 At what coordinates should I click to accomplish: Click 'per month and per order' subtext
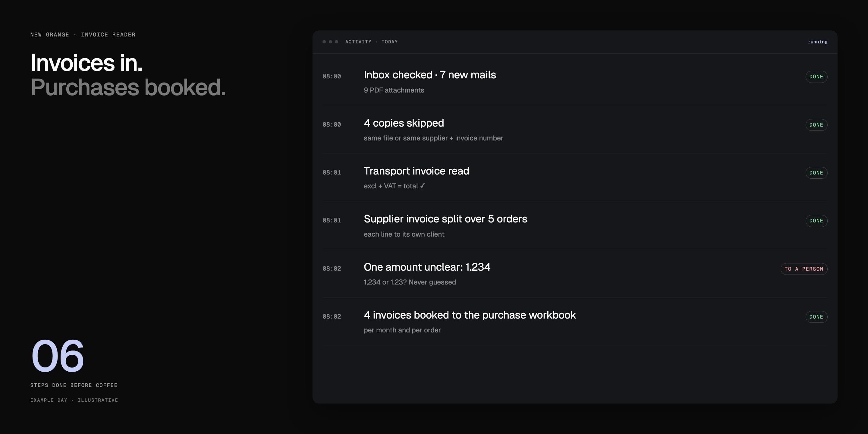(402, 330)
